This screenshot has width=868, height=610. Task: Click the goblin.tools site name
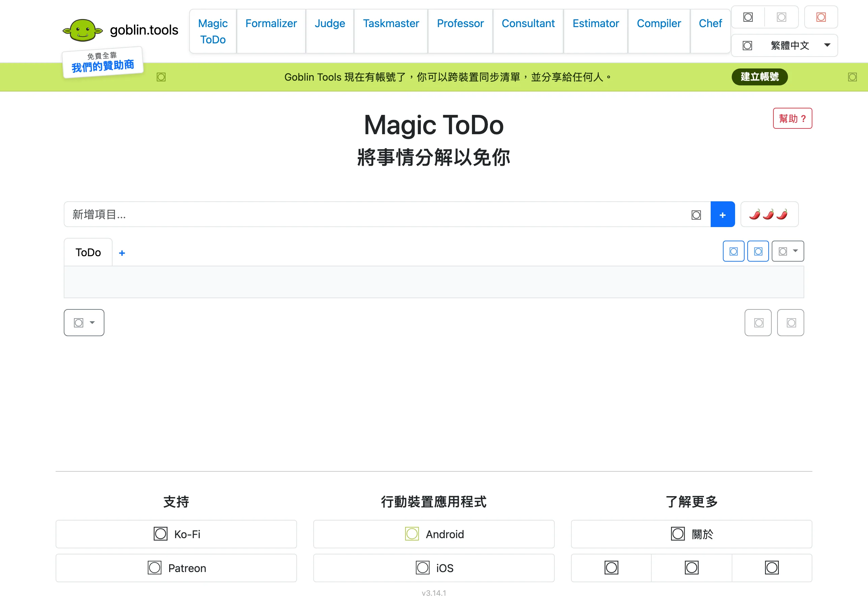point(144,30)
